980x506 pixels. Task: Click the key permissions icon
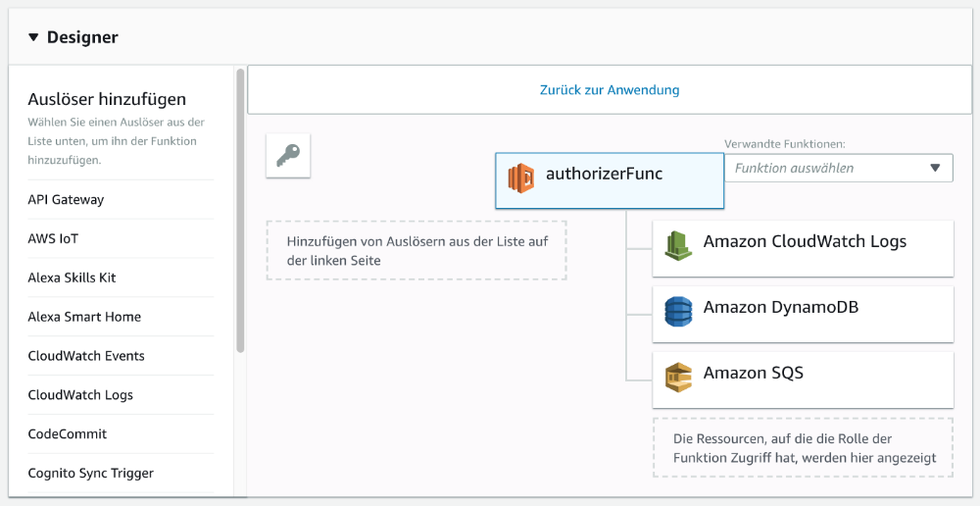point(288,155)
